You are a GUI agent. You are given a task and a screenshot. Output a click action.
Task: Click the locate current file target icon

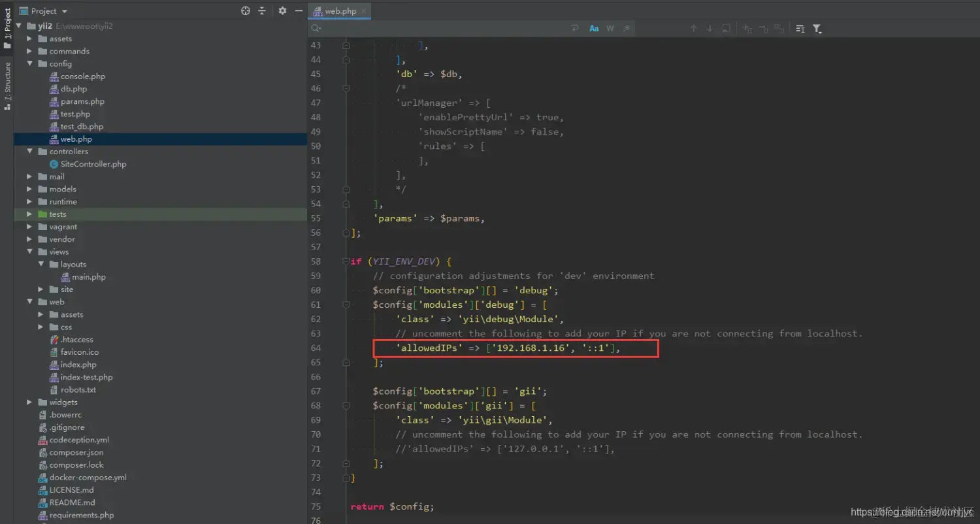(246, 10)
